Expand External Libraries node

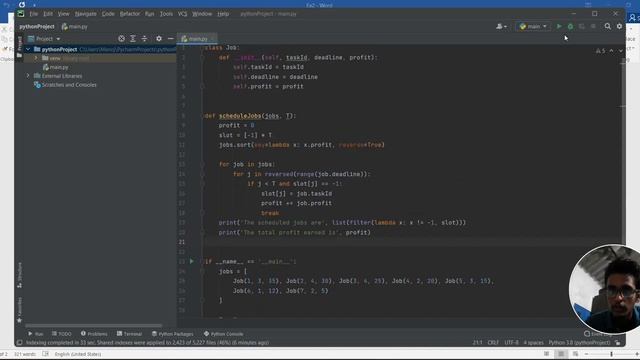(x=28, y=76)
